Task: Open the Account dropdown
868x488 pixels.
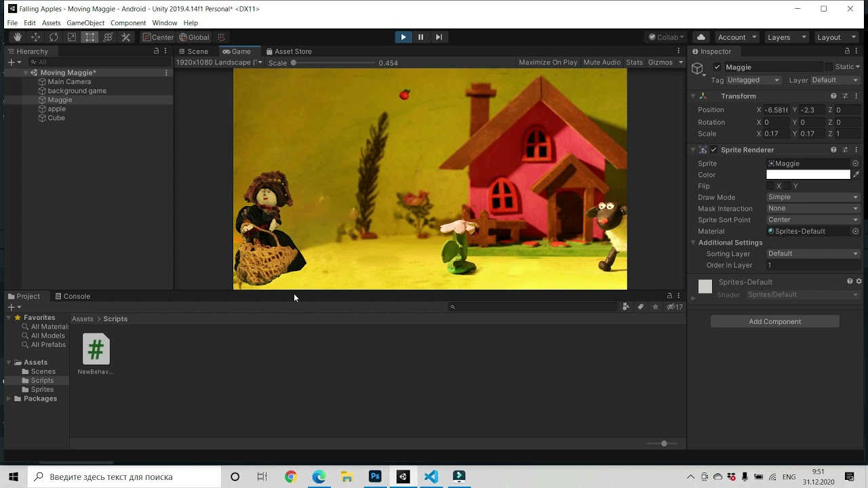Action: [736, 37]
